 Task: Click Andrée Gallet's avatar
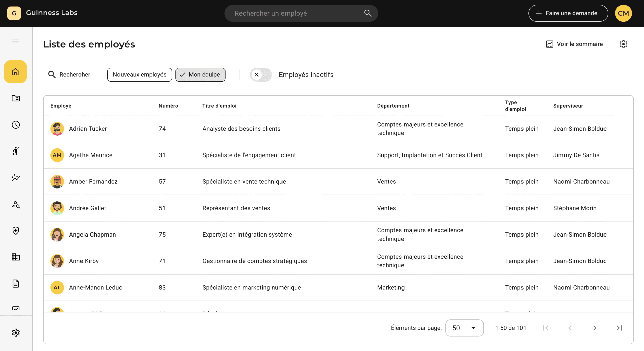pos(57,208)
